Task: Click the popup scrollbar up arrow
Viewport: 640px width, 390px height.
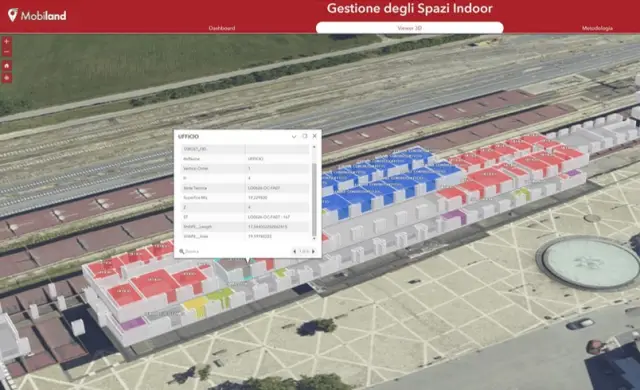Action: [314, 147]
